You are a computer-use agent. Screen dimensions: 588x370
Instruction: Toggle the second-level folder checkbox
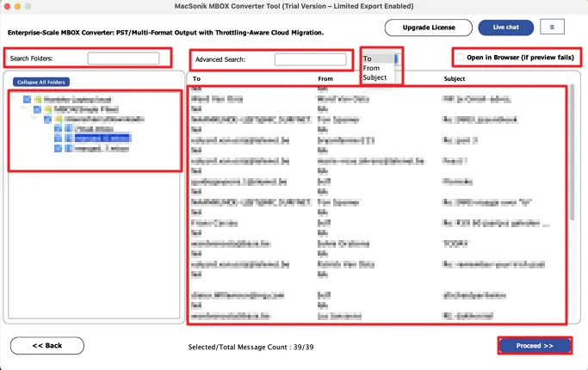(x=37, y=109)
